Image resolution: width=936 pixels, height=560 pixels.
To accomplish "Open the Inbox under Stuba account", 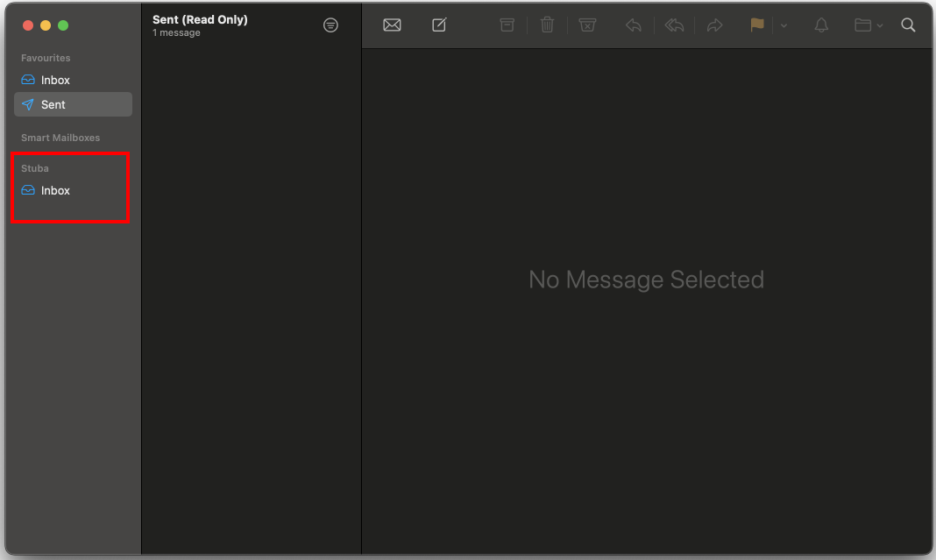I will point(55,190).
